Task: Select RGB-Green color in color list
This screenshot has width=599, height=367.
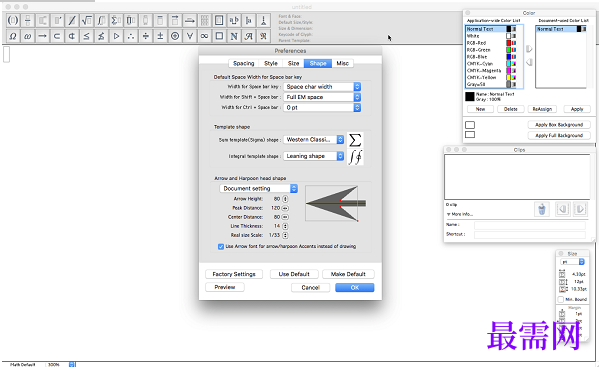Action: 492,50
